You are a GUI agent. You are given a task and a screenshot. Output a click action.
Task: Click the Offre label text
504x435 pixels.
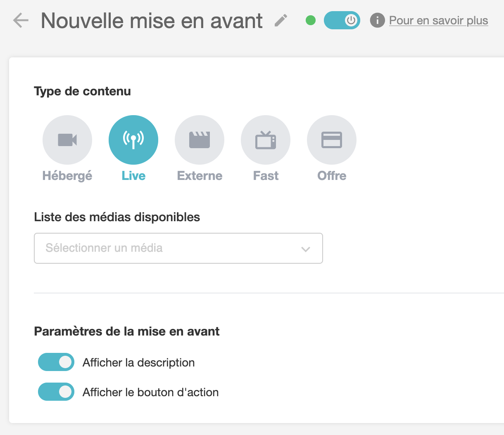click(x=332, y=176)
